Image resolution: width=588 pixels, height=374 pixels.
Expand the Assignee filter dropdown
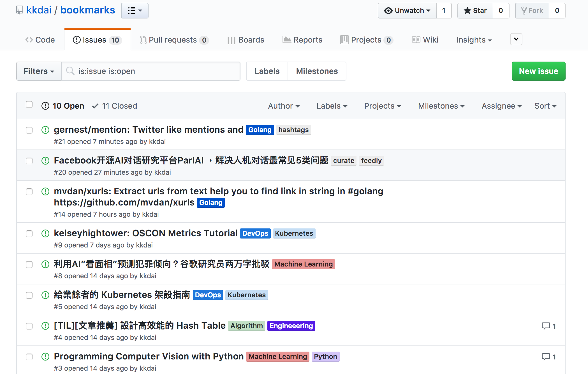(x=501, y=106)
